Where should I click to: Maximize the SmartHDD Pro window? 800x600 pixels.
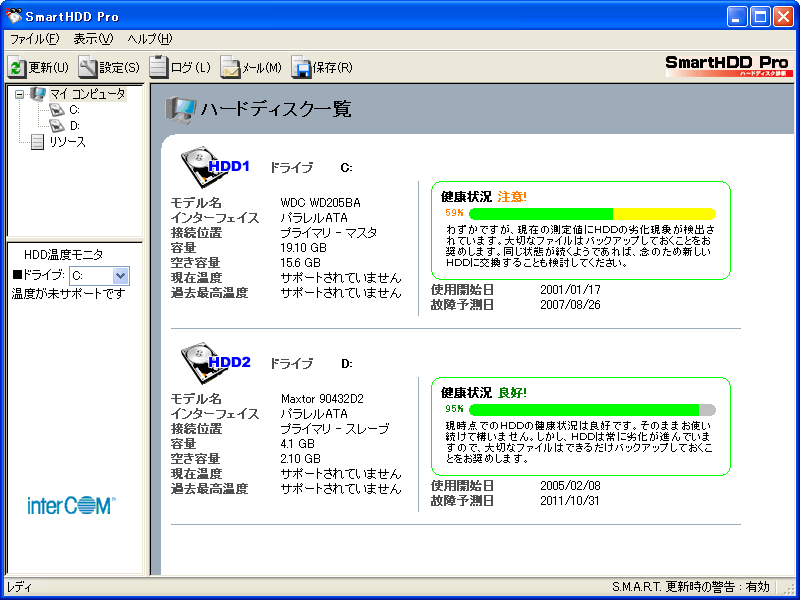pos(760,17)
